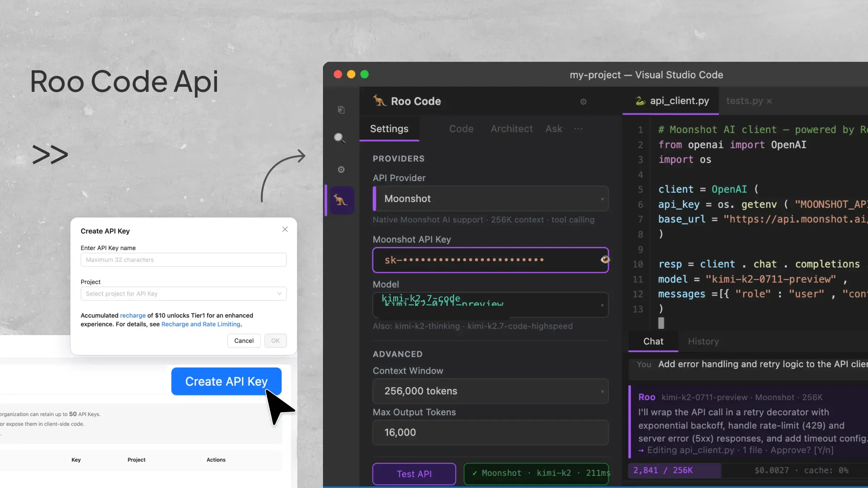Open the more modes ellipsis menu
The height and width of the screenshot is (488, 868).
click(578, 129)
